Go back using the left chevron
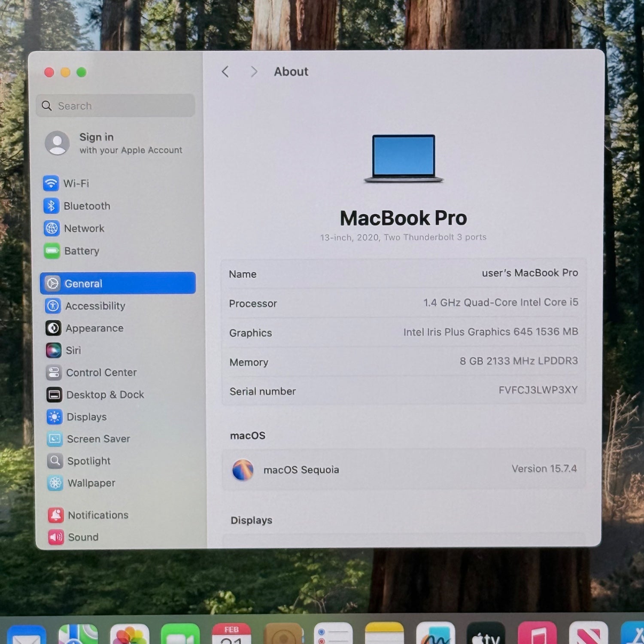This screenshot has width=644, height=644. [225, 72]
